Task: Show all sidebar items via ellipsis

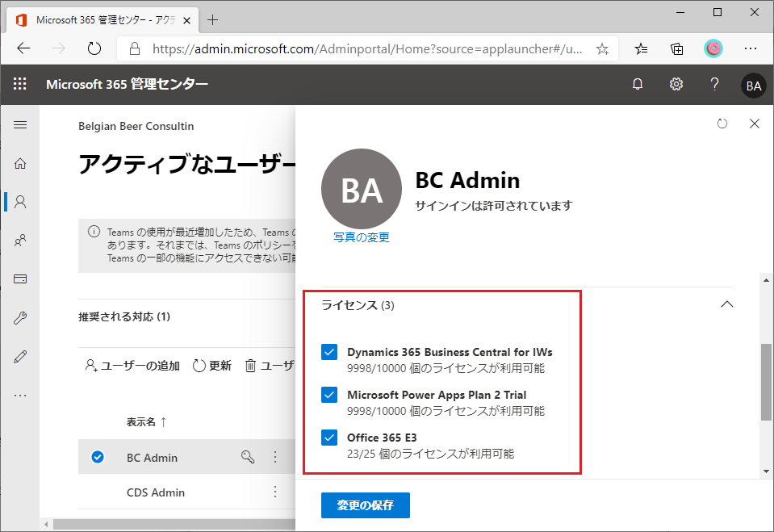Action: point(20,396)
